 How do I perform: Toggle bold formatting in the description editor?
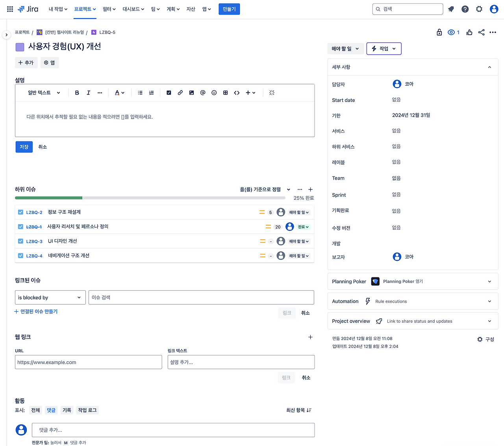tap(77, 93)
